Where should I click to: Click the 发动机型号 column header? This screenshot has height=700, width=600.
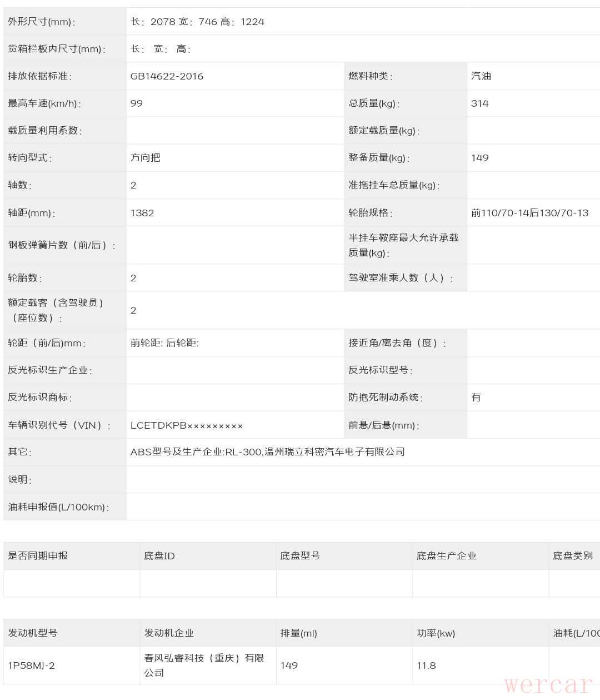coord(33,633)
